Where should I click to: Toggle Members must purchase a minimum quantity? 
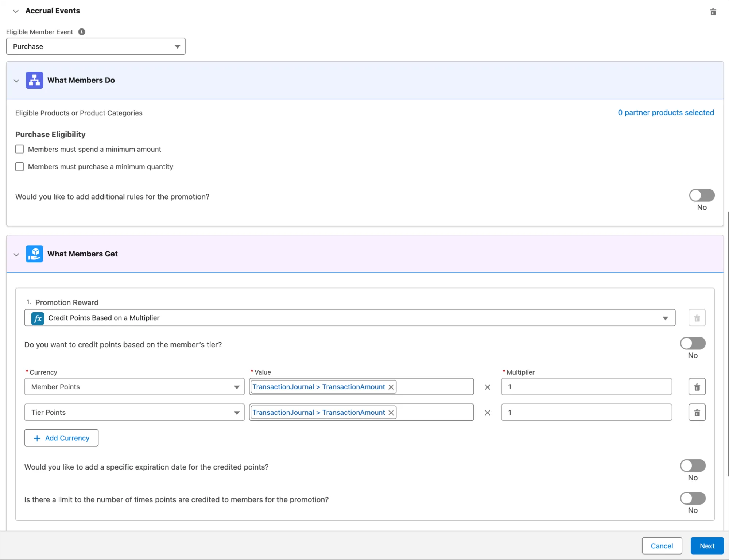[20, 166]
